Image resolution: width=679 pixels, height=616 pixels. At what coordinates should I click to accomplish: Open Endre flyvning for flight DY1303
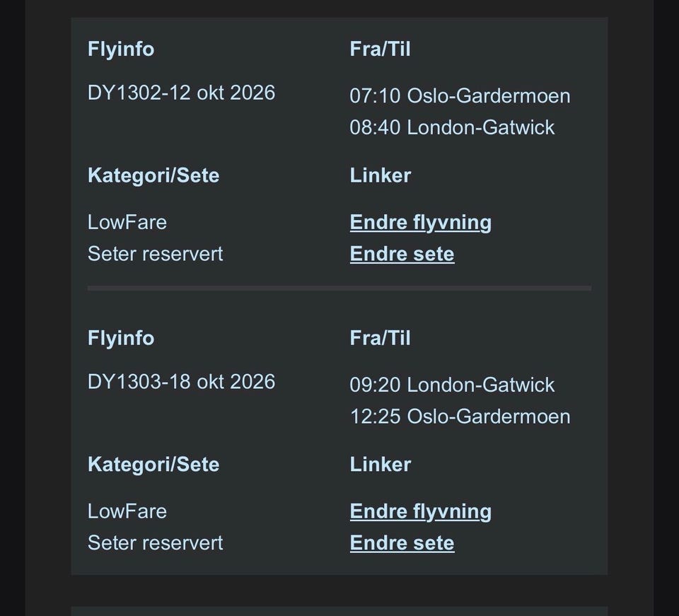click(x=420, y=511)
